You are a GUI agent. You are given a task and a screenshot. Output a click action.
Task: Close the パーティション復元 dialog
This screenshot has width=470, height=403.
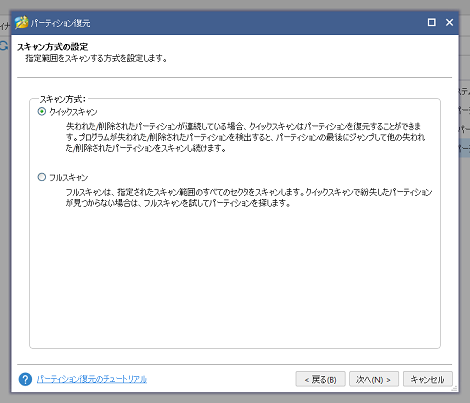click(449, 22)
